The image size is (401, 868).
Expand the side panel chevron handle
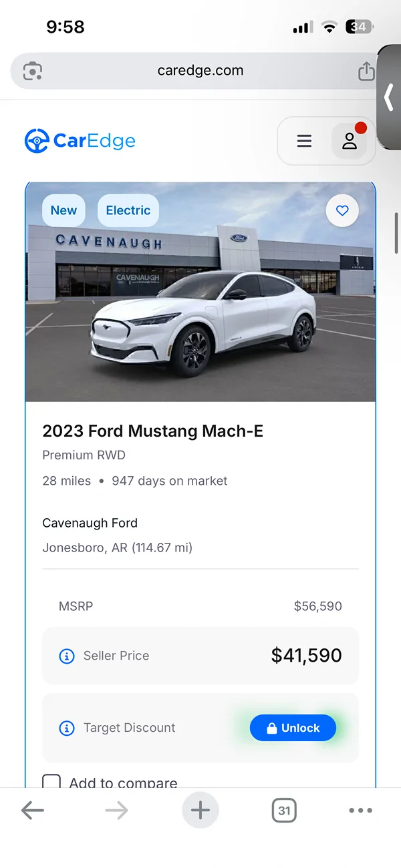(x=389, y=97)
